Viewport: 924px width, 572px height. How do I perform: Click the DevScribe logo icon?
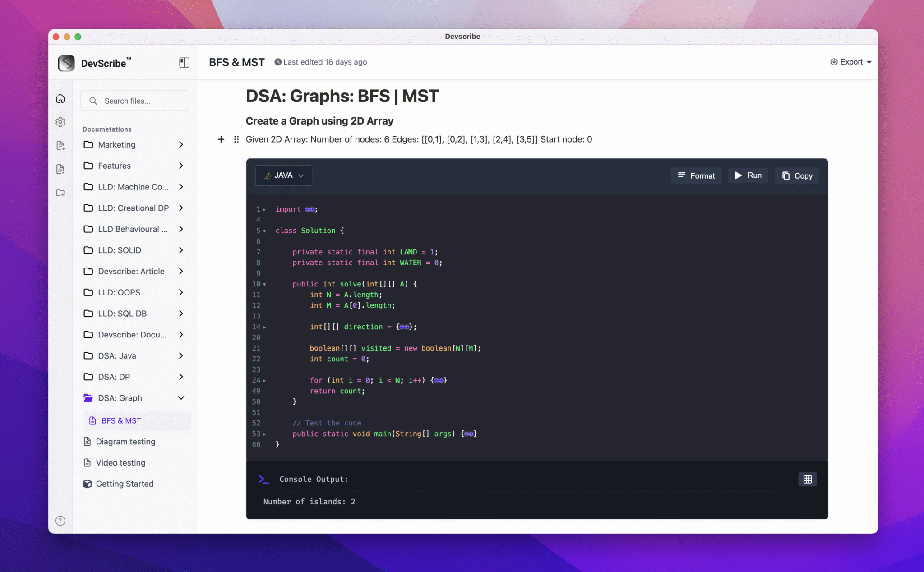click(66, 63)
